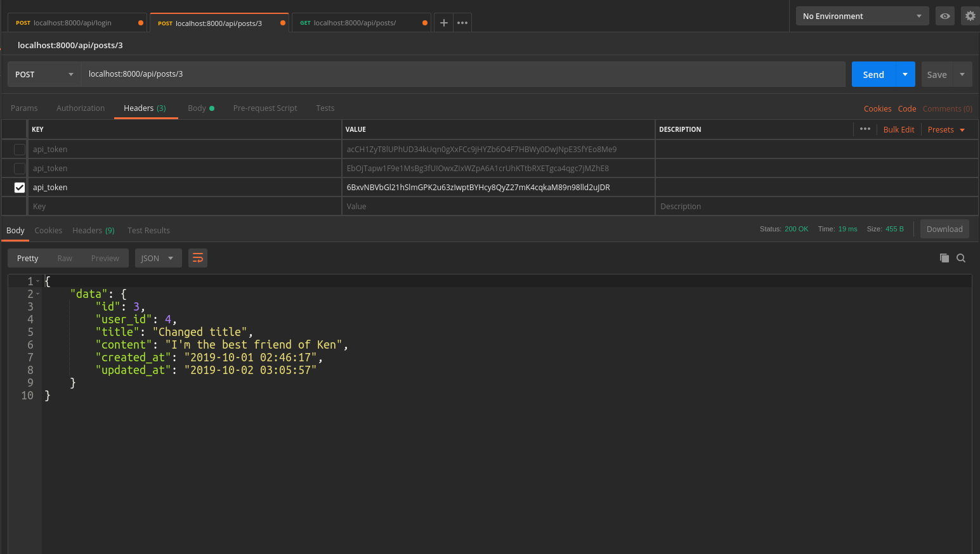Open Save button dropdown arrow

click(x=962, y=74)
